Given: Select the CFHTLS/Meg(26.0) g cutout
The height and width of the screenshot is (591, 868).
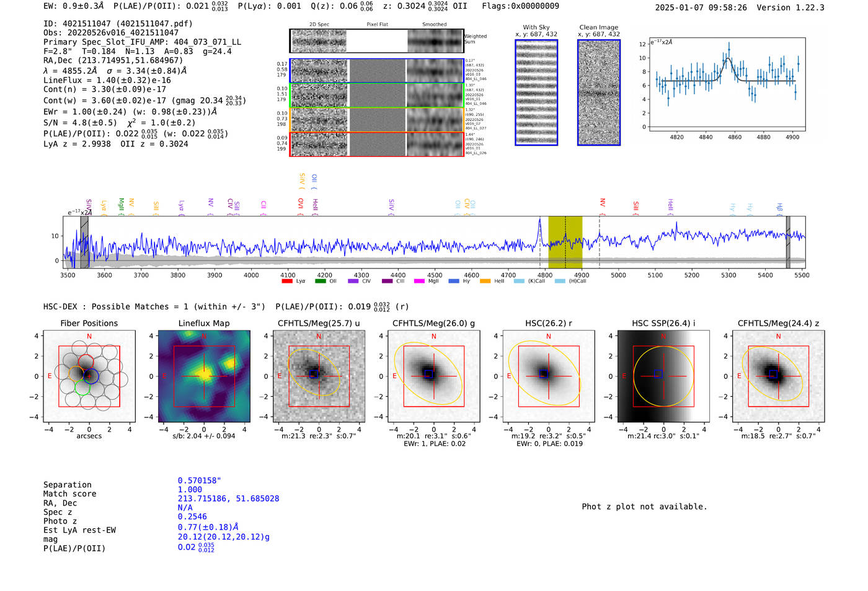Looking at the screenshot, I should coord(433,376).
